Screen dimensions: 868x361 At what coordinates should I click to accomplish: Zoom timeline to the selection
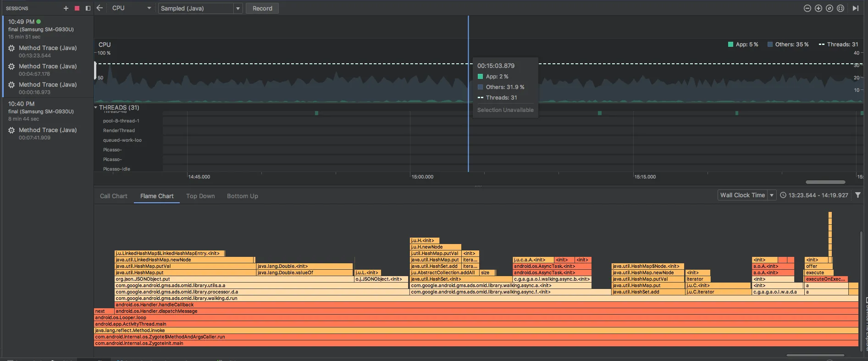840,8
